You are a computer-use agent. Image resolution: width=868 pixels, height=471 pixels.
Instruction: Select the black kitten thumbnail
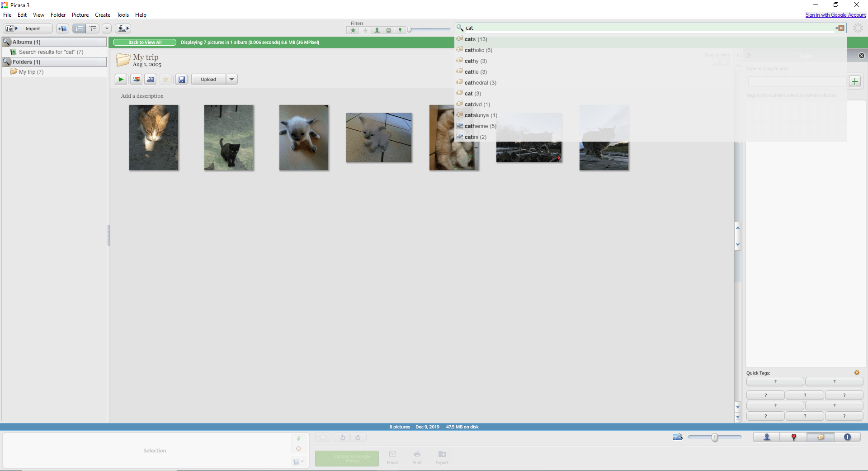pyautogui.click(x=229, y=138)
